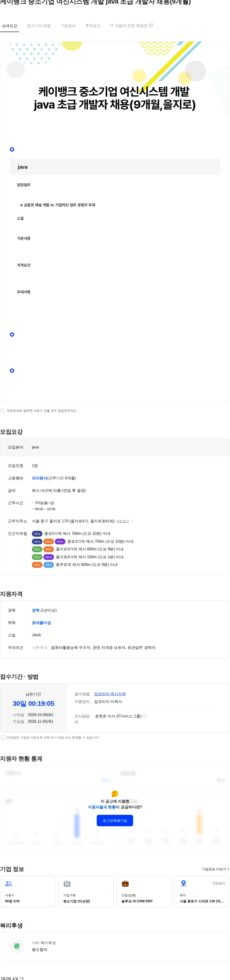Viewport: 230px width, 980px height.
Task: Click the 별도협의 benefits text
Action: pyautogui.click(x=39, y=950)
